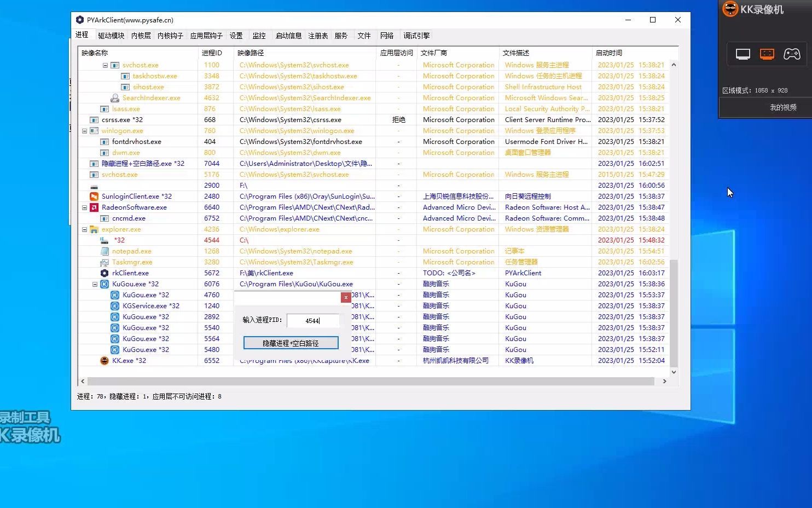Sort by 文件厂商 column header

(x=458, y=53)
